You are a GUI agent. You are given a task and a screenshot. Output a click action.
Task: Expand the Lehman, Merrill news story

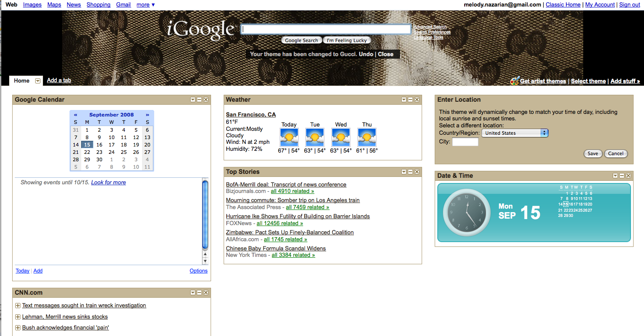point(18,317)
